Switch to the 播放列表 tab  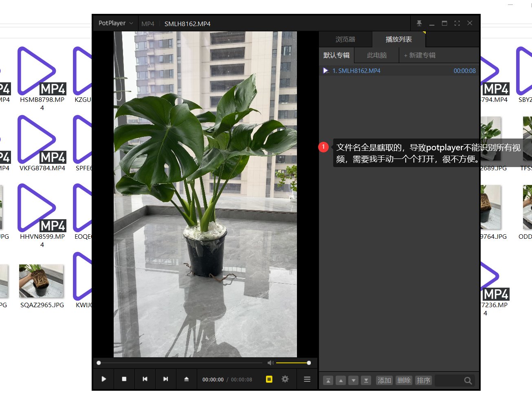(x=399, y=39)
